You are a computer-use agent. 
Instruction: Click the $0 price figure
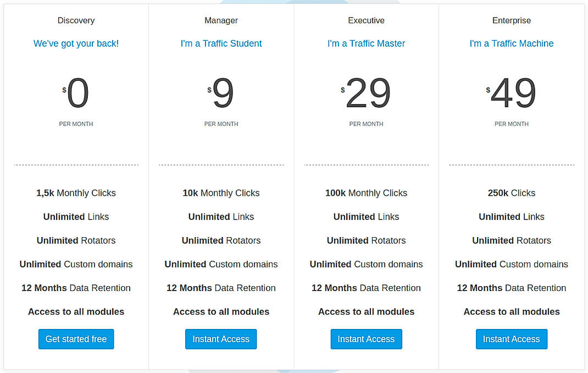[x=76, y=92]
